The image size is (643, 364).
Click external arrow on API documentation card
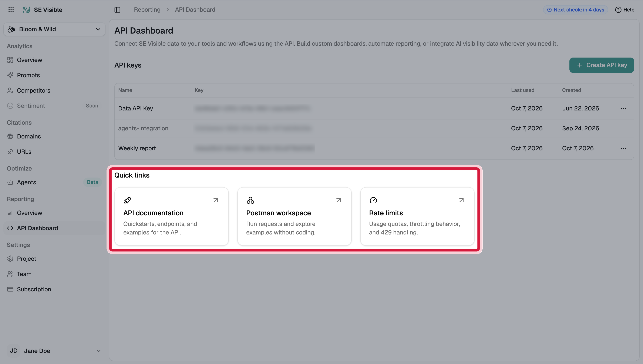pyautogui.click(x=215, y=200)
